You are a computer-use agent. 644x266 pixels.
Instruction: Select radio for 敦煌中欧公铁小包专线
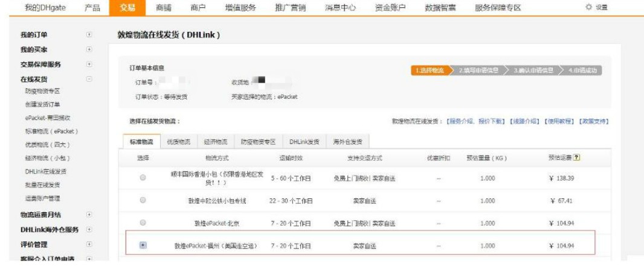143,200
